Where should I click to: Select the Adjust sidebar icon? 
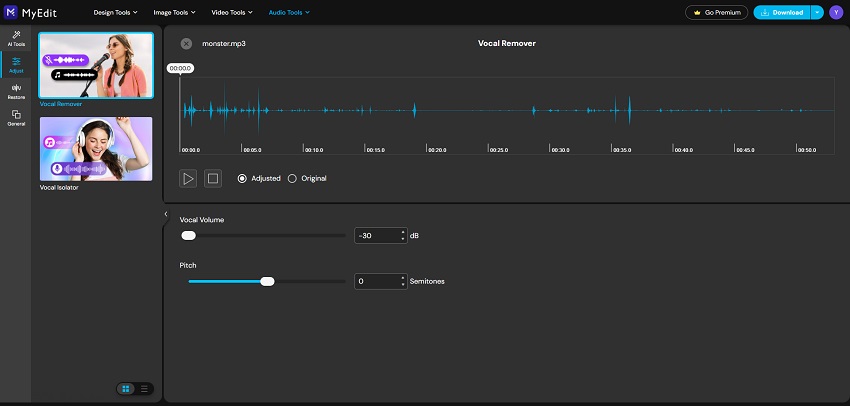tap(16, 65)
